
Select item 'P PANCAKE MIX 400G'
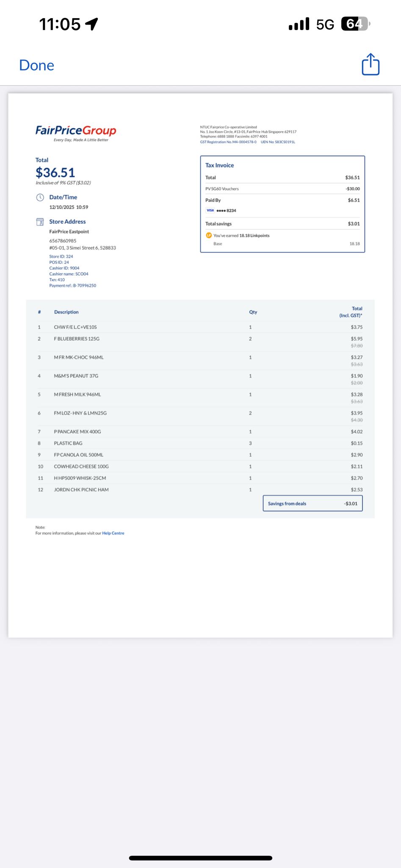(77, 431)
